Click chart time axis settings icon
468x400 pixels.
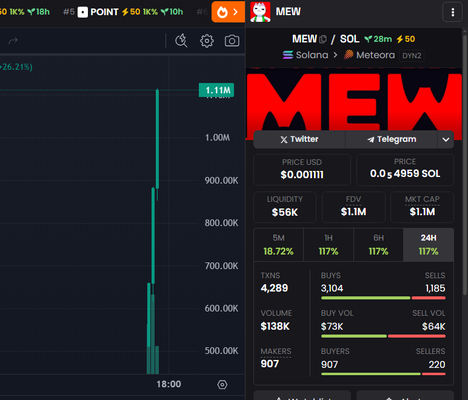point(222,385)
